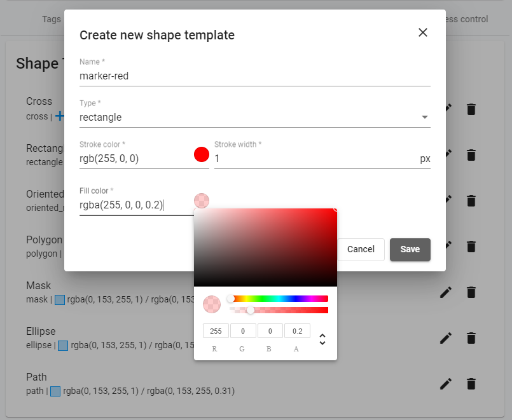Save the marker-red shape template
Viewport: 512px width, 420px height.
coord(410,250)
